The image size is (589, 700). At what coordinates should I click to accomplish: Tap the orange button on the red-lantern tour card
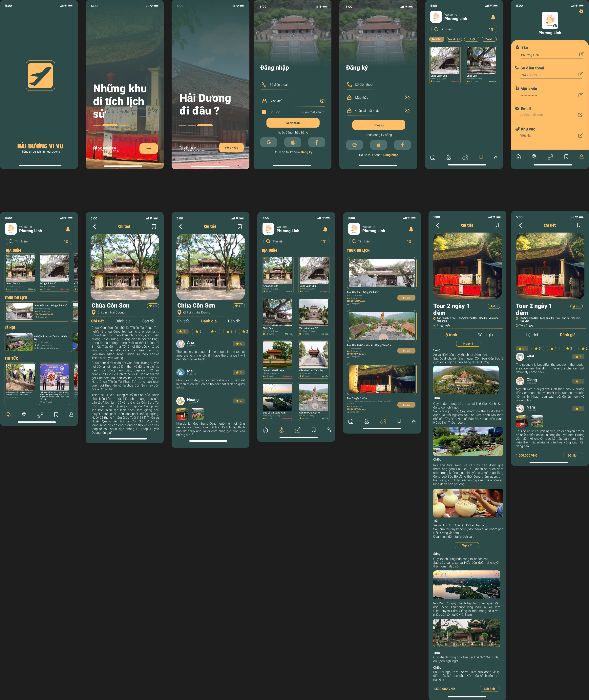tap(406, 405)
